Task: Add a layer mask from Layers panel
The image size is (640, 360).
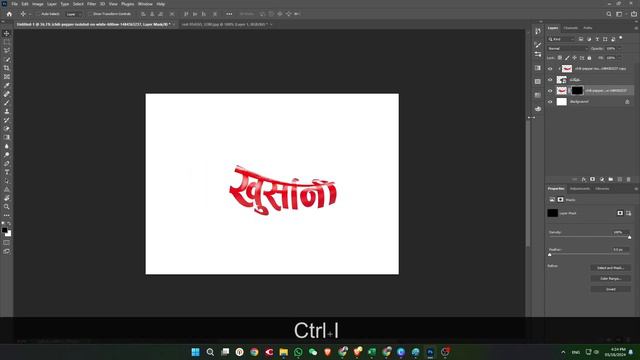Action: coord(593,179)
